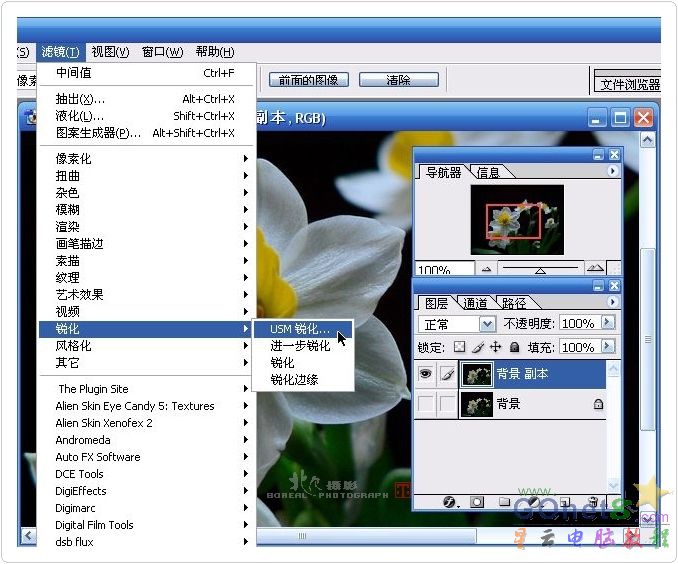Click the navigator zoom out mountain icon
Screen dimensions: 678x564
coord(486,269)
